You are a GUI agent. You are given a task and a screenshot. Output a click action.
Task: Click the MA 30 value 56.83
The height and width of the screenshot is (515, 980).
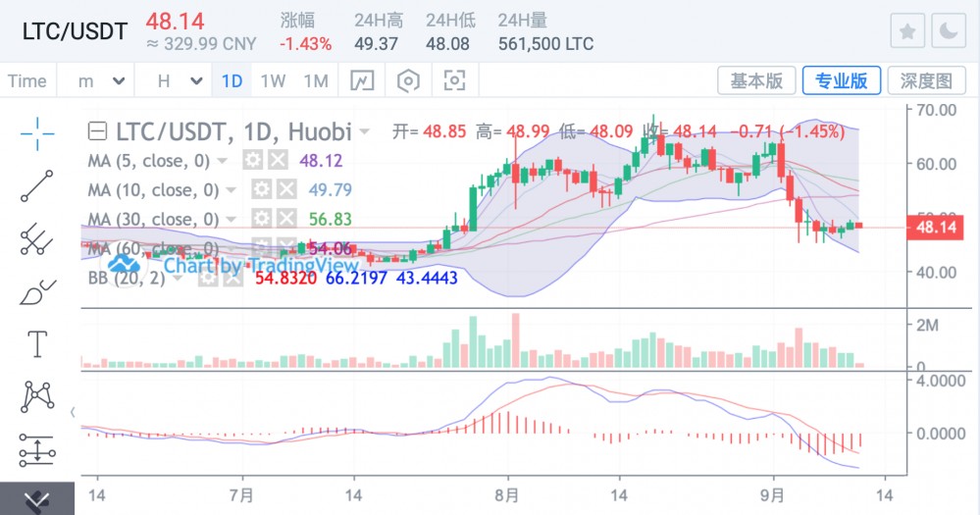(x=330, y=219)
